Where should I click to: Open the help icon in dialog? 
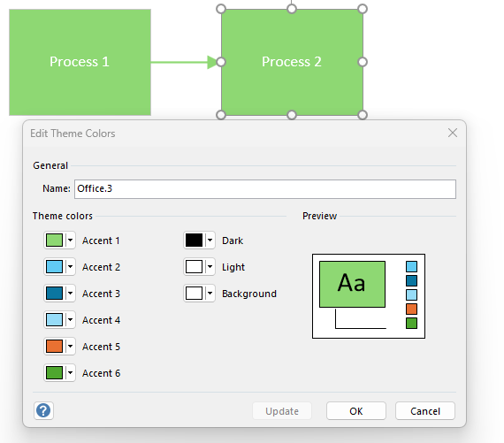click(x=43, y=410)
